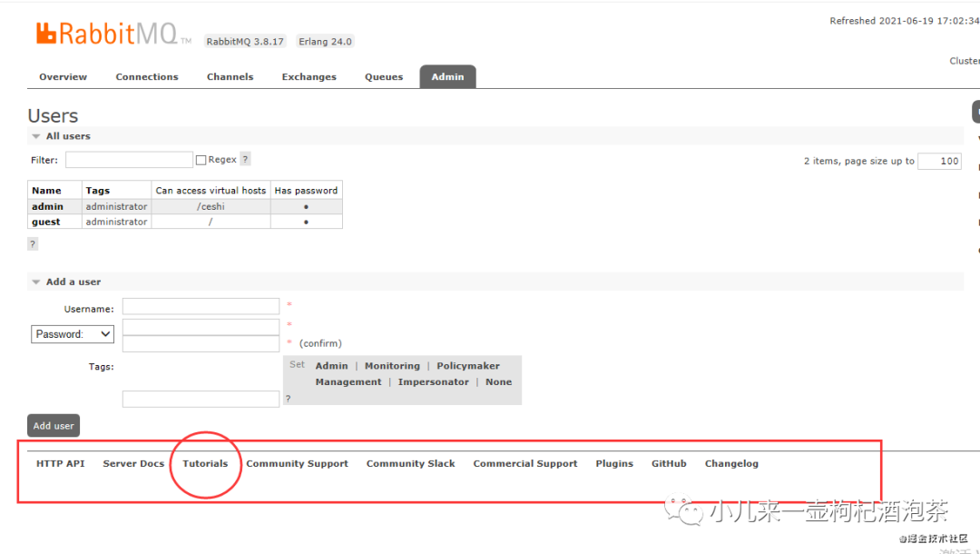The height and width of the screenshot is (554, 980).
Task: Click the RabbitMQ logo
Action: [113, 34]
